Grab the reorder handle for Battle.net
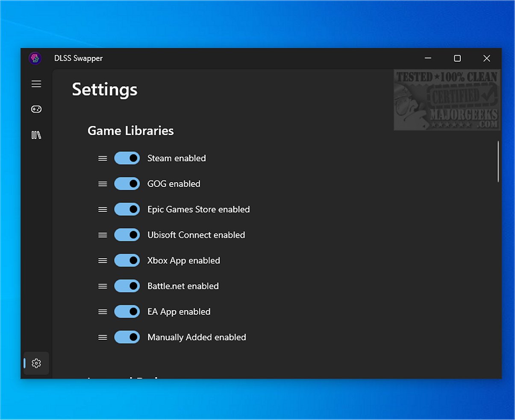The image size is (515, 420). (x=103, y=286)
